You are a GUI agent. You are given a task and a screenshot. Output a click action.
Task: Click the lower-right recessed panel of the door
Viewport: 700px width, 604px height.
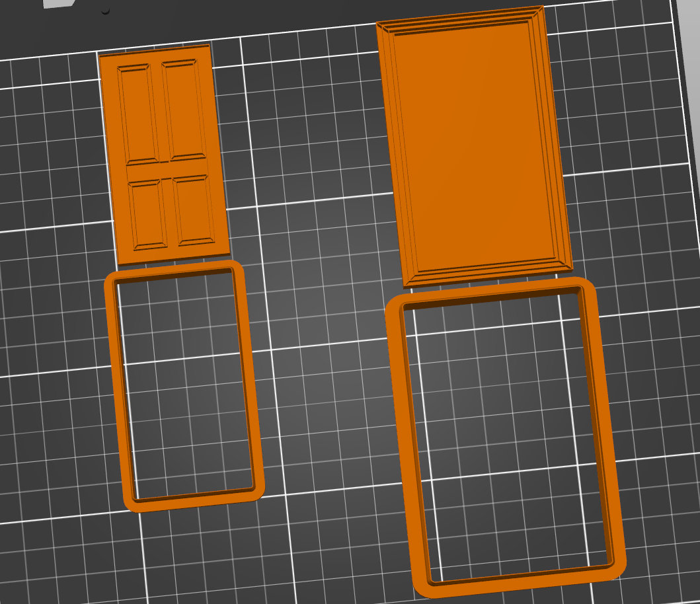(192, 209)
